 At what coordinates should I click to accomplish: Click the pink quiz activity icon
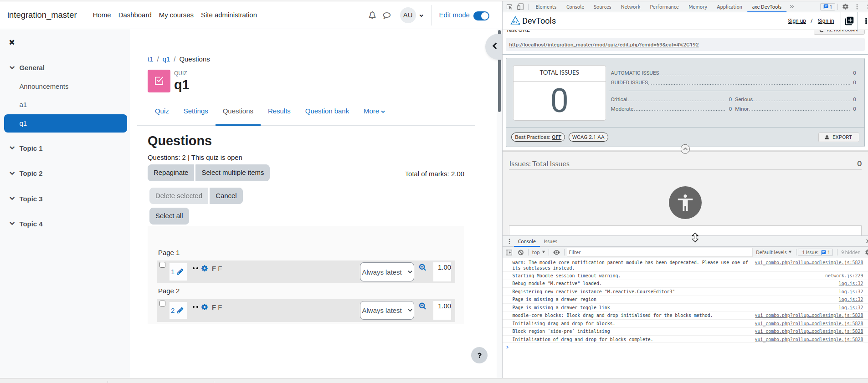pos(159,81)
